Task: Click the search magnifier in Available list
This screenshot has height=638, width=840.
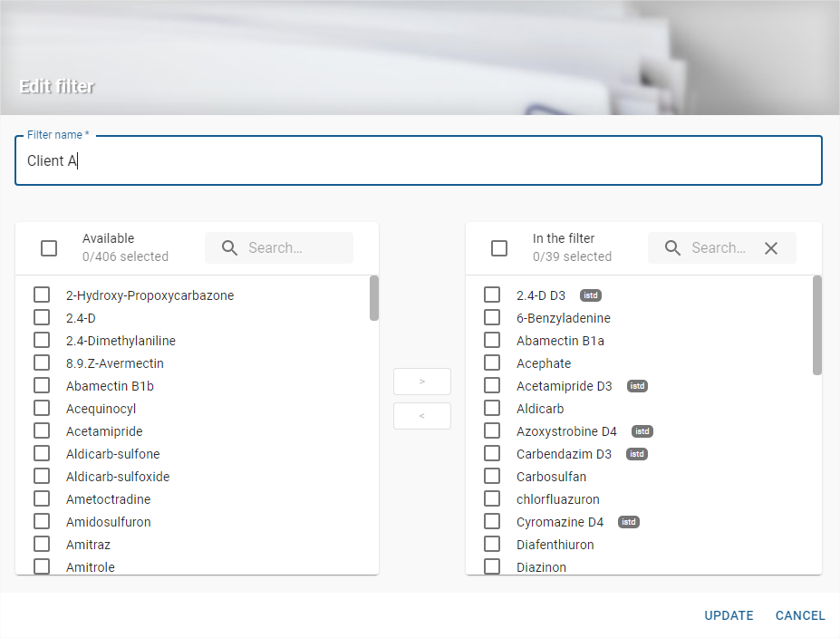Action: pyautogui.click(x=230, y=248)
